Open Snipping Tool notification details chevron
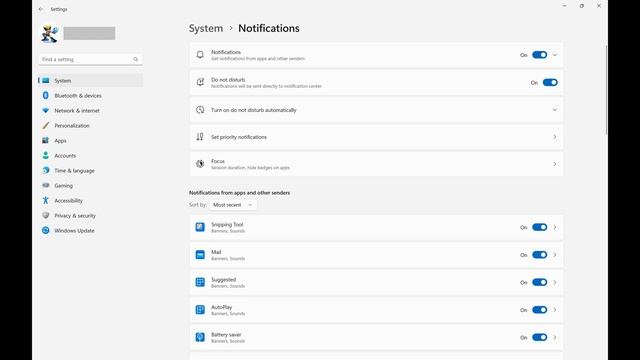The image size is (640, 360). pos(555,227)
